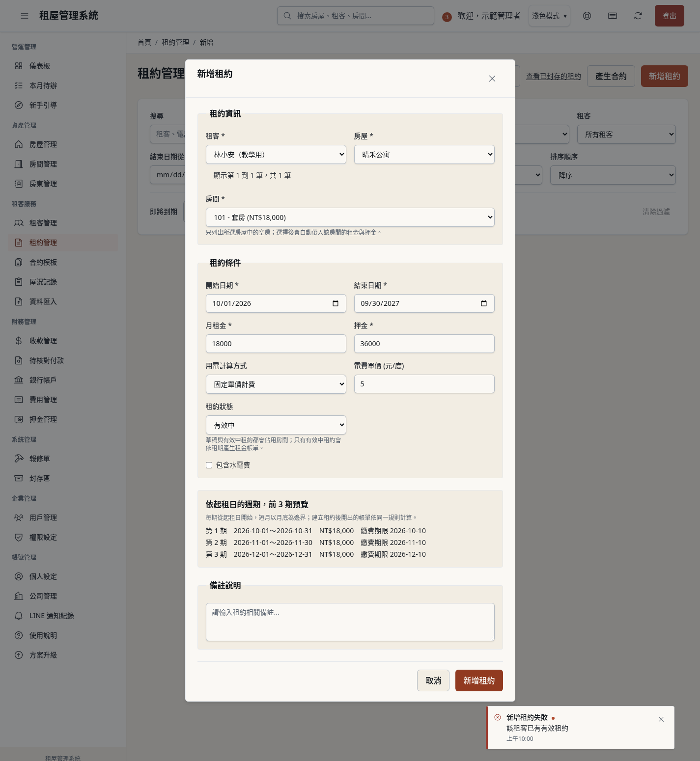Screen dimensions: 700x761
Task: Click the 方案升級 upgrade arrow icon
Action: (x=19, y=655)
